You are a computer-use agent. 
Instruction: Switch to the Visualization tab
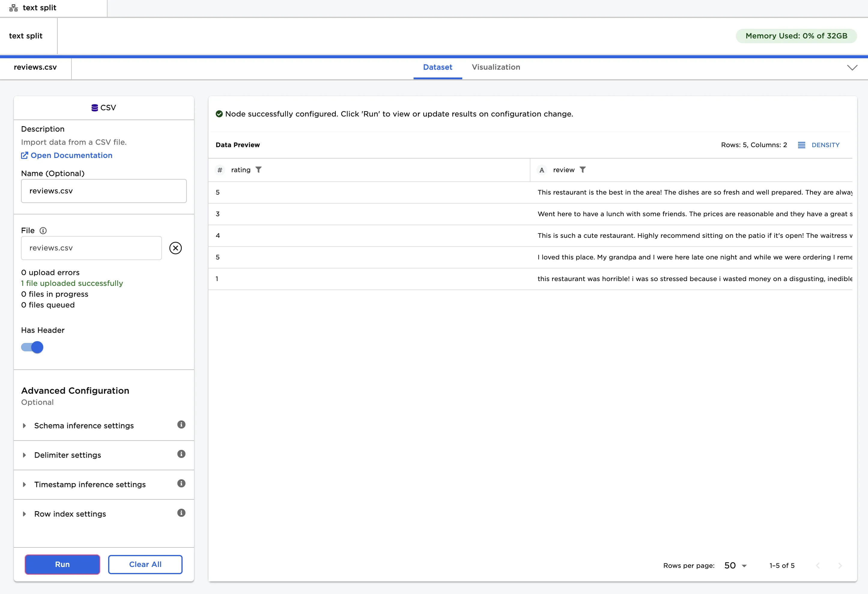point(496,67)
